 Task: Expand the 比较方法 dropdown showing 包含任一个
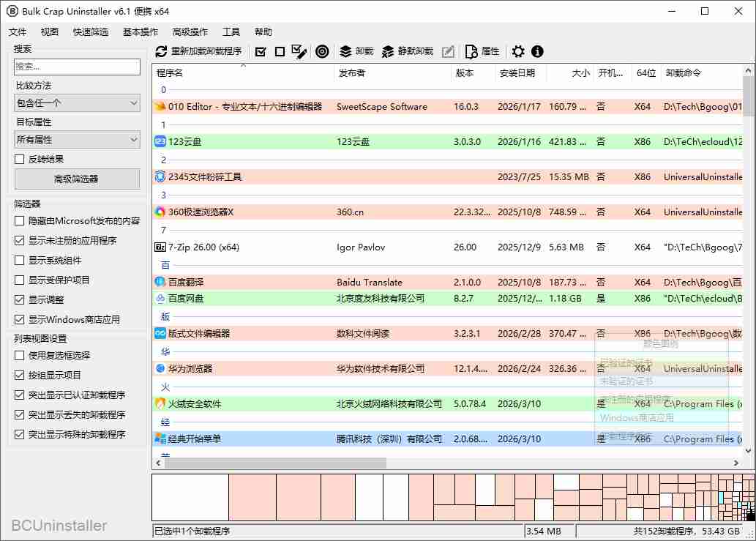[77, 103]
